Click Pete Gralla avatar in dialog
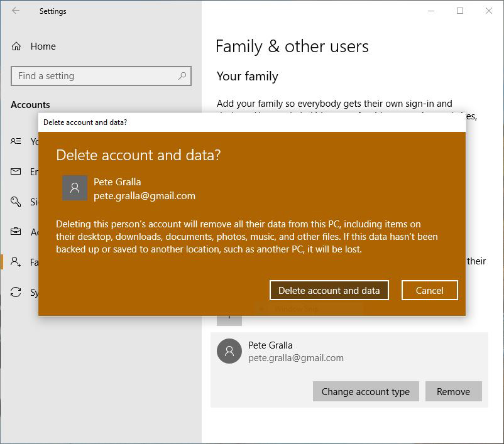The image size is (504, 444). click(x=75, y=188)
